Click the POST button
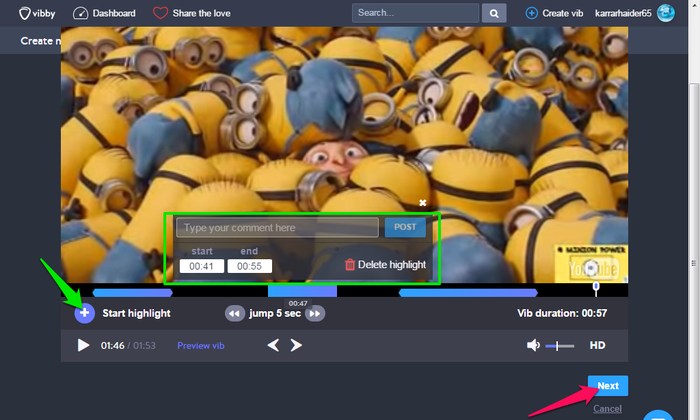The height and width of the screenshot is (420, 700). pyautogui.click(x=405, y=227)
